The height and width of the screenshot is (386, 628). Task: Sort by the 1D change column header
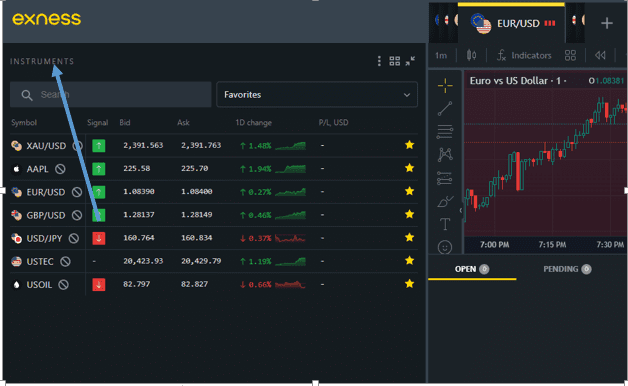pyautogui.click(x=254, y=123)
